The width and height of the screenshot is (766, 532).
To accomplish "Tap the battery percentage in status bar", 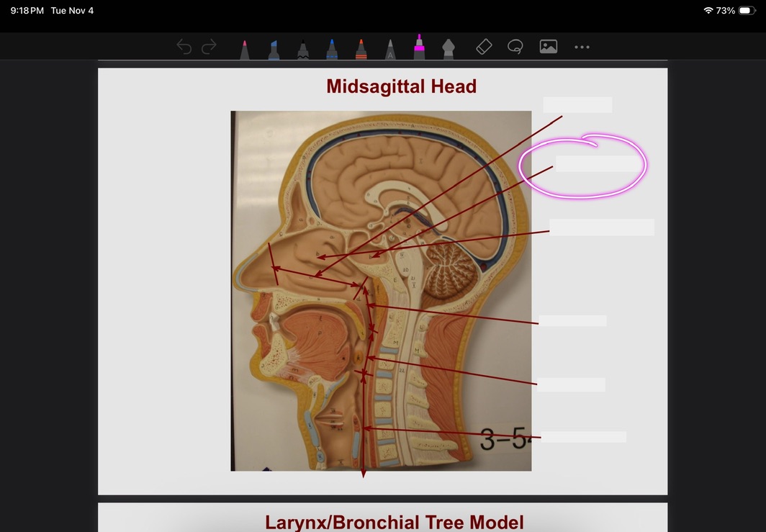I will click(725, 11).
